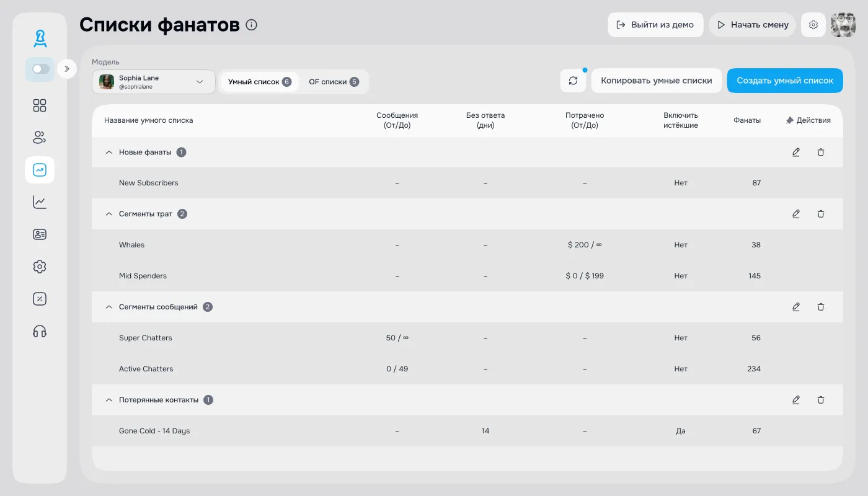Viewport: 868px width, 496px height.
Task: Click the Создать умный список button
Action: 784,81
